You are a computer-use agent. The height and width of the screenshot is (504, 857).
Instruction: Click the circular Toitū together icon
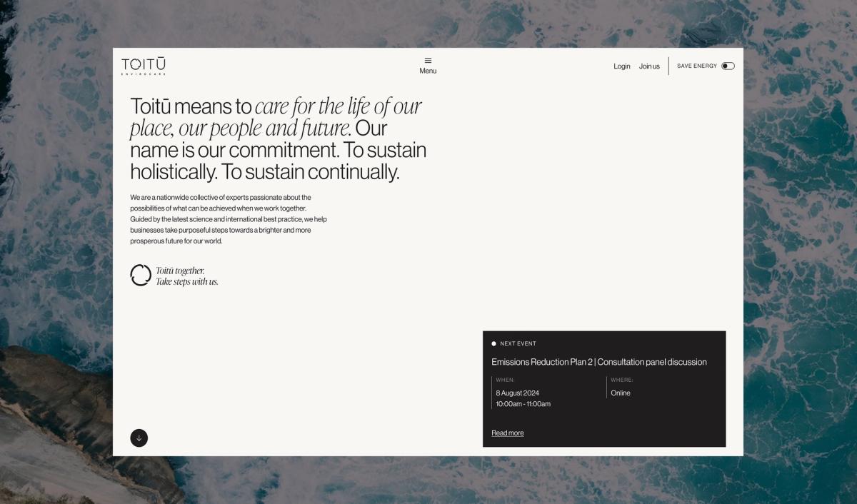click(141, 276)
